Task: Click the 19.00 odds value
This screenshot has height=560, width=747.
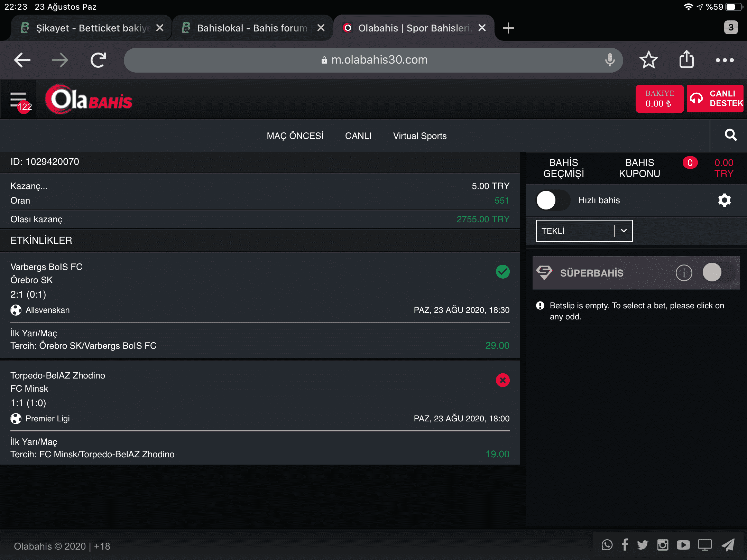Action: 497,454
